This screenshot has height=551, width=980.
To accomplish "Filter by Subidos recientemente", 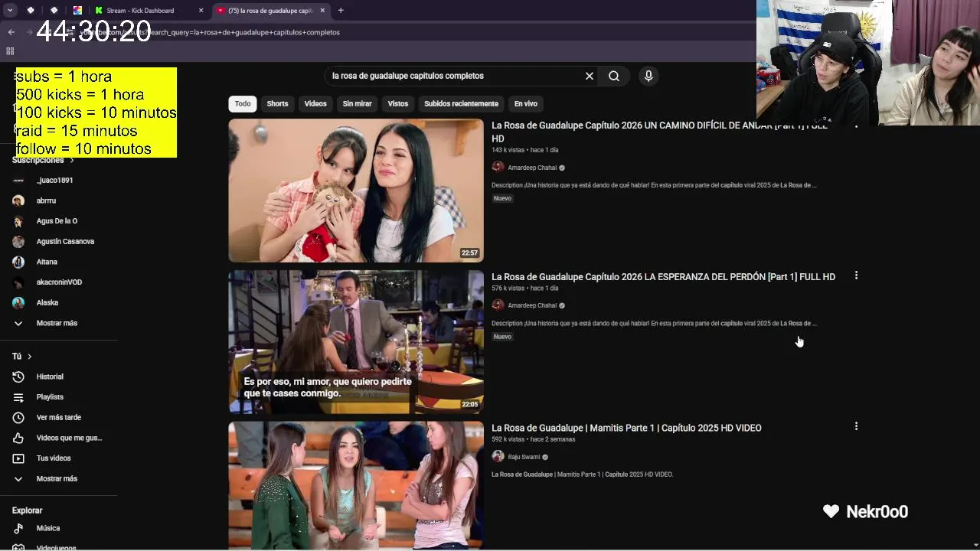I will (x=461, y=104).
